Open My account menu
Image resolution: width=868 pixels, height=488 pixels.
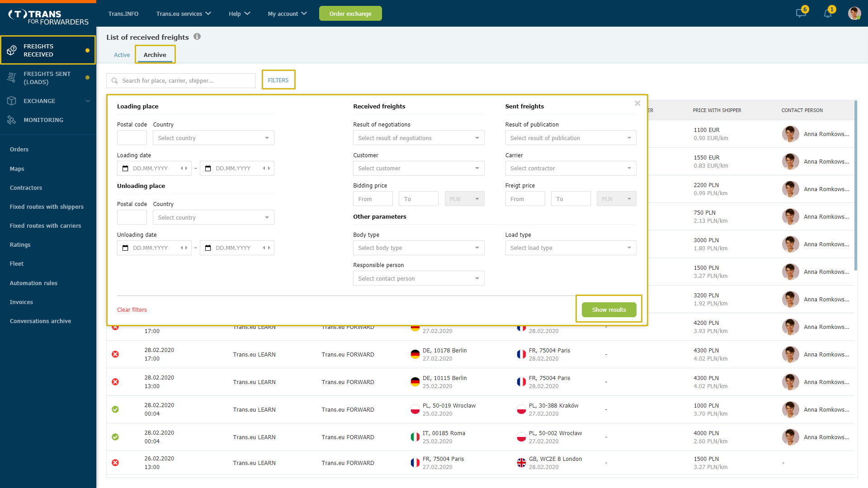tap(287, 14)
